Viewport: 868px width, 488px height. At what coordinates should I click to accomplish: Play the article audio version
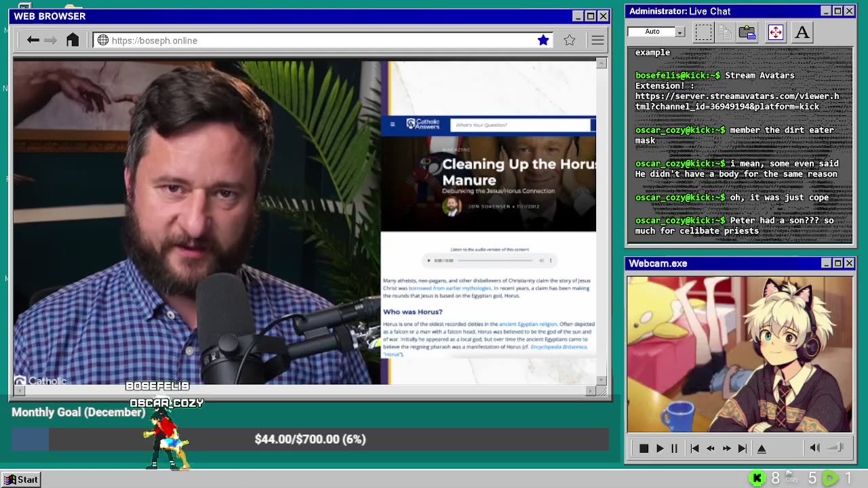point(429,260)
